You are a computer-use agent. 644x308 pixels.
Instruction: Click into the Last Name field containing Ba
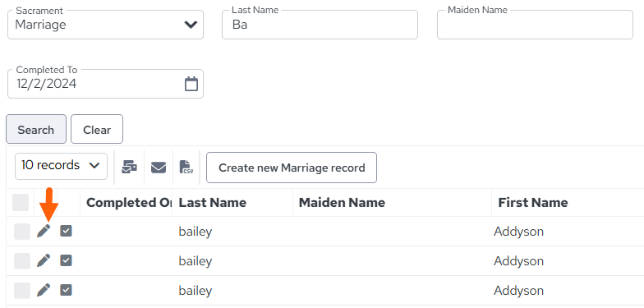[x=320, y=25]
